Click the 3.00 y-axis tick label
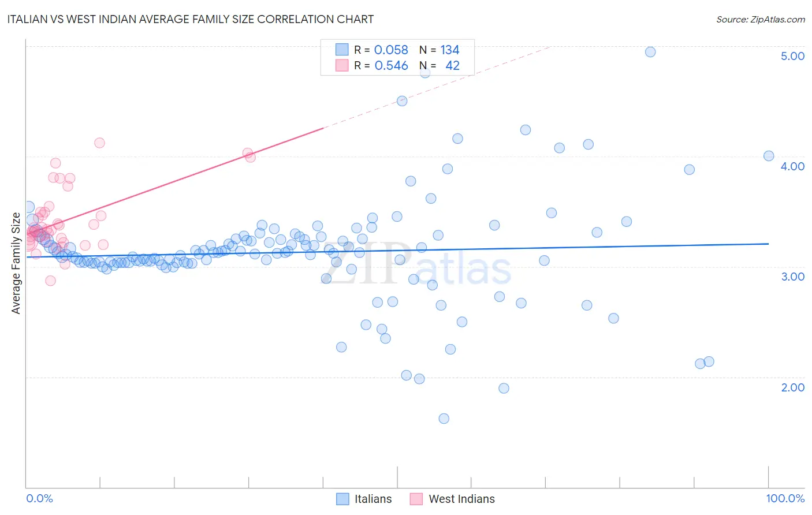 pyautogui.click(x=792, y=277)
